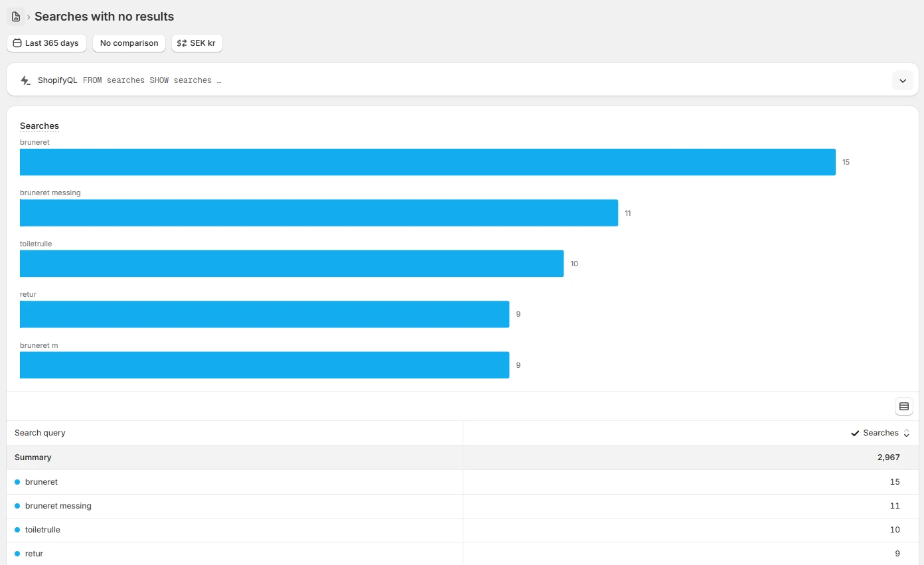Image resolution: width=924 pixels, height=565 pixels.
Task: Click value 15 in bruneret table row
Action: click(895, 482)
